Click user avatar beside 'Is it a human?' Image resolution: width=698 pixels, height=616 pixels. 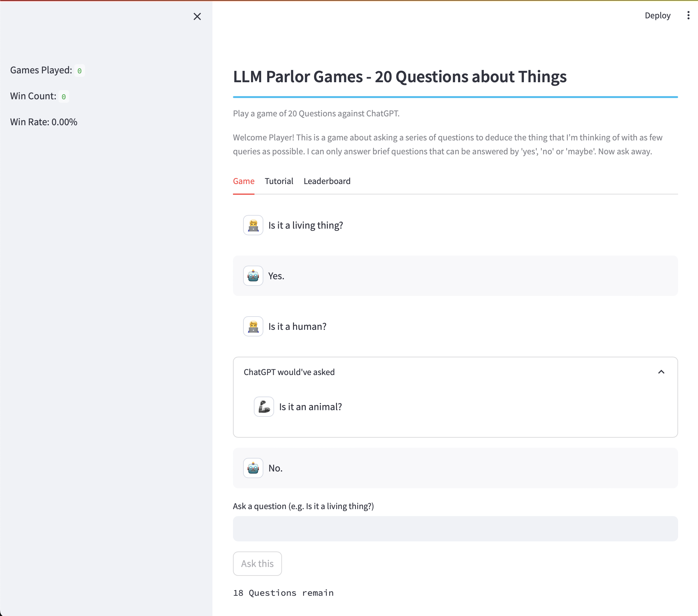click(253, 326)
